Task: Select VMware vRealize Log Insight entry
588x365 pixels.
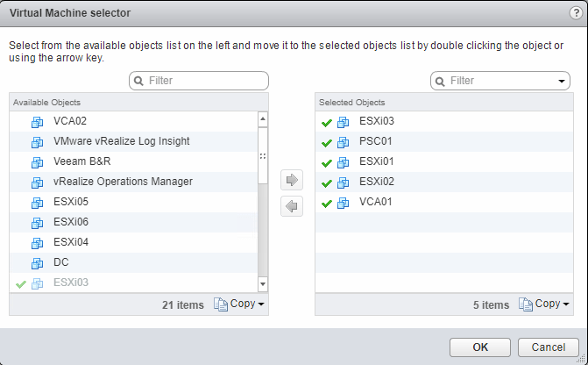Action: (x=121, y=141)
